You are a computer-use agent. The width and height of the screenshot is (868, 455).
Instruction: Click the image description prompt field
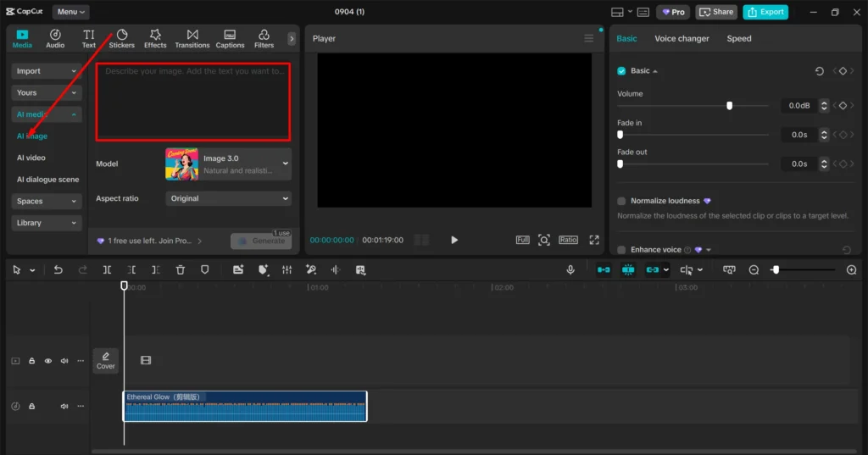point(193,101)
